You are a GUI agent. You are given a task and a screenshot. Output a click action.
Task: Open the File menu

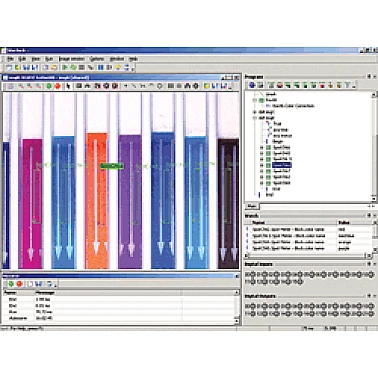pos(10,59)
